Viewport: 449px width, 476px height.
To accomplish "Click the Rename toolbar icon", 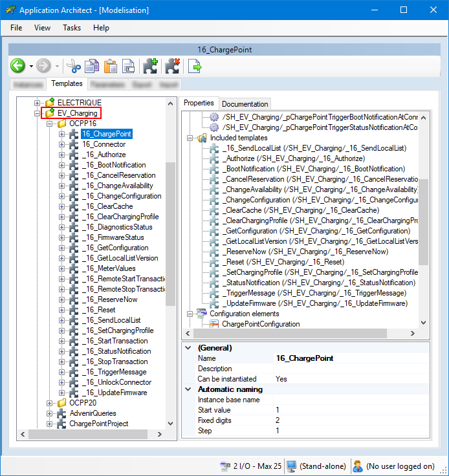I will (128, 66).
